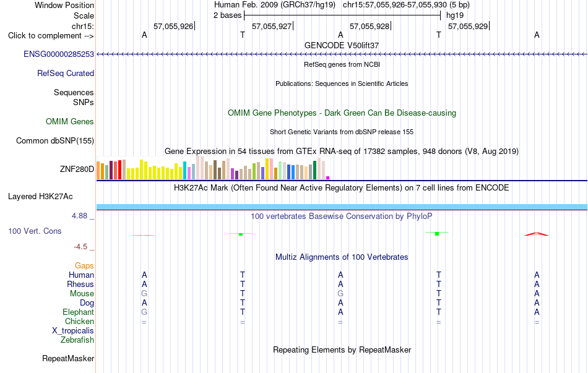Click the GENCODE V50lift37 track title

click(x=342, y=45)
